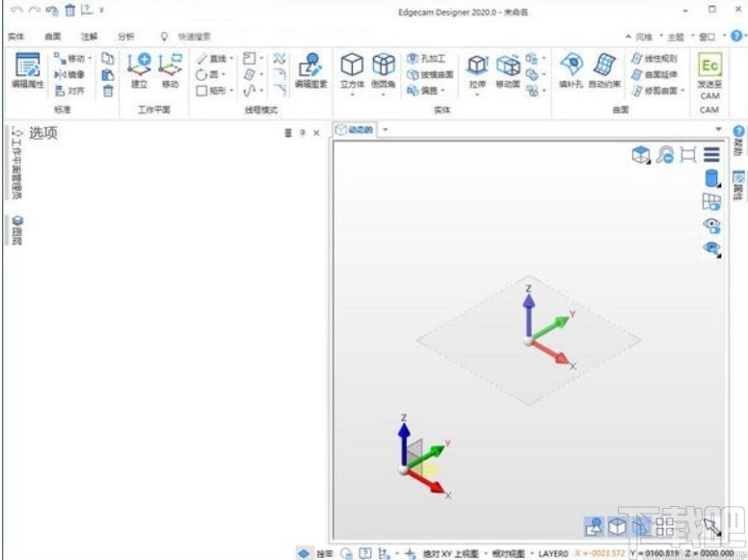
Task: Open the 编辑图素 edit element tool
Action: (310, 70)
